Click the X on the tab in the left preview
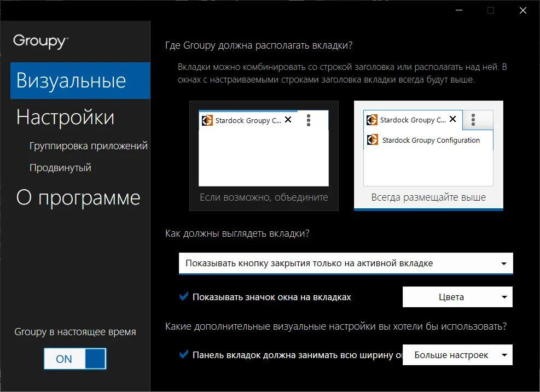 pyautogui.click(x=288, y=119)
